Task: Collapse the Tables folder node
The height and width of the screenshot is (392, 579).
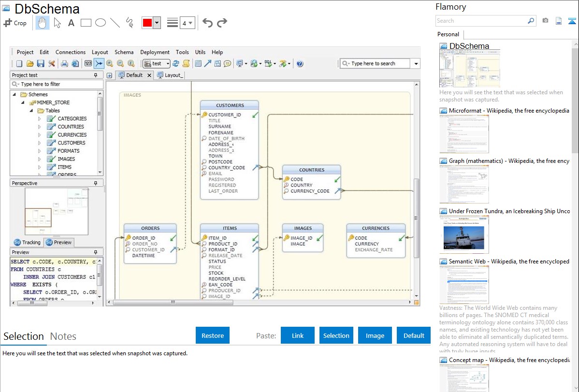Action: click(31, 111)
